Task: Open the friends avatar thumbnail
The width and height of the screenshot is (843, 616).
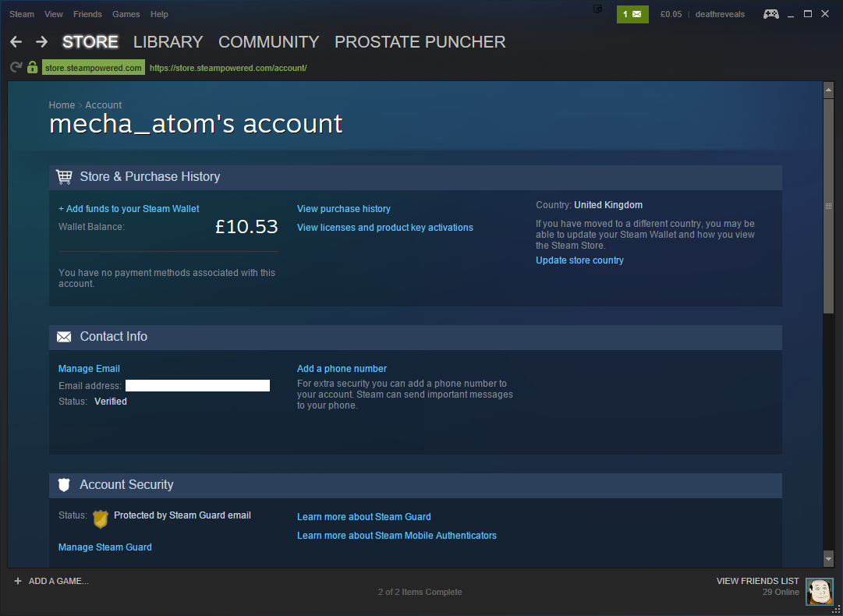Action: 819,591
